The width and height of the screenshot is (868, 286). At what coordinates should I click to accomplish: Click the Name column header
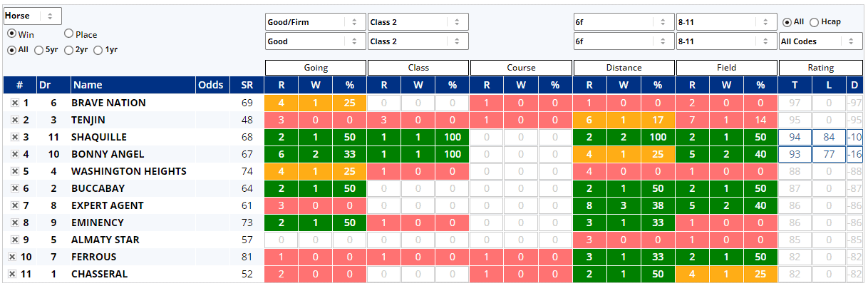coord(88,86)
